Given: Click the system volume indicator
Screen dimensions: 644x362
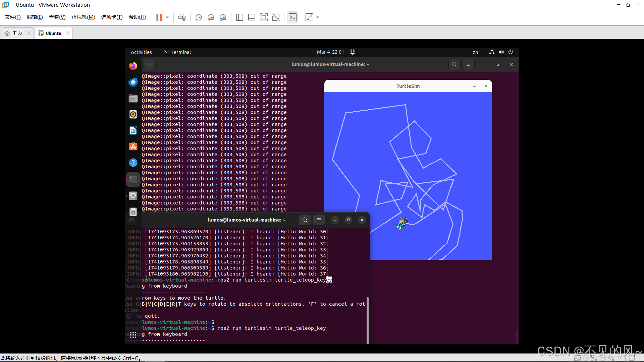Looking at the screenshot, I should (x=501, y=52).
